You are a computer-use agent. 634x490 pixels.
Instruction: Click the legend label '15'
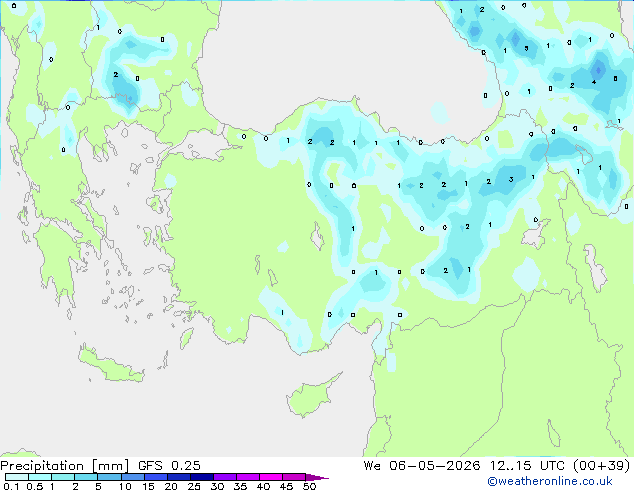(x=148, y=486)
